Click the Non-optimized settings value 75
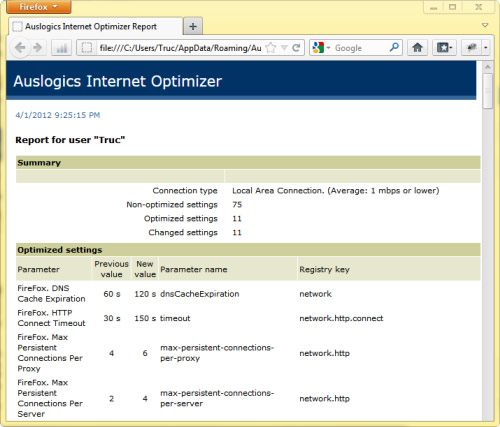This screenshot has height=427, width=500. pyautogui.click(x=237, y=204)
